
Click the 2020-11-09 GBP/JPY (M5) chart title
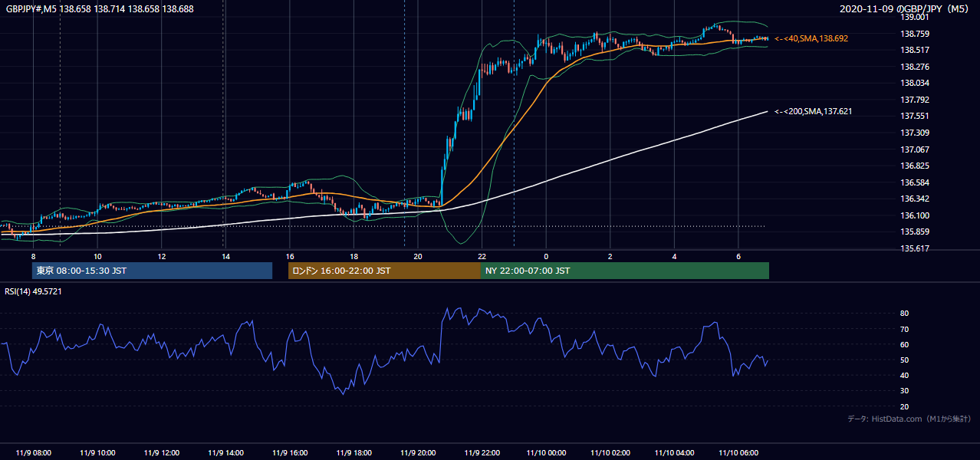[903, 8]
